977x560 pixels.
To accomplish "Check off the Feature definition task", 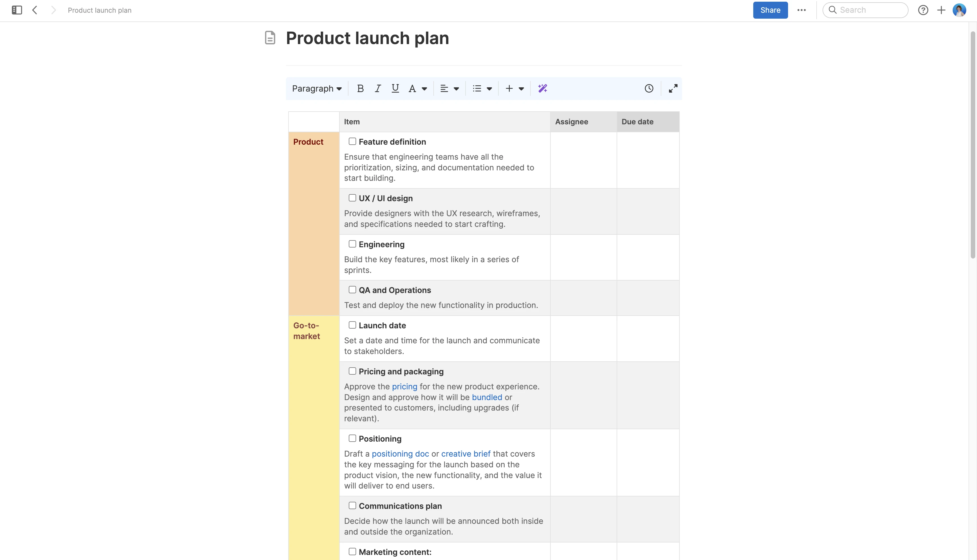I will coord(352,141).
